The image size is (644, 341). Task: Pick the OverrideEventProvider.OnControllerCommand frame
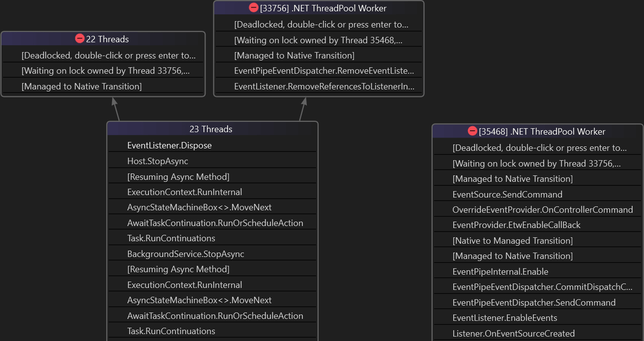tap(542, 210)
